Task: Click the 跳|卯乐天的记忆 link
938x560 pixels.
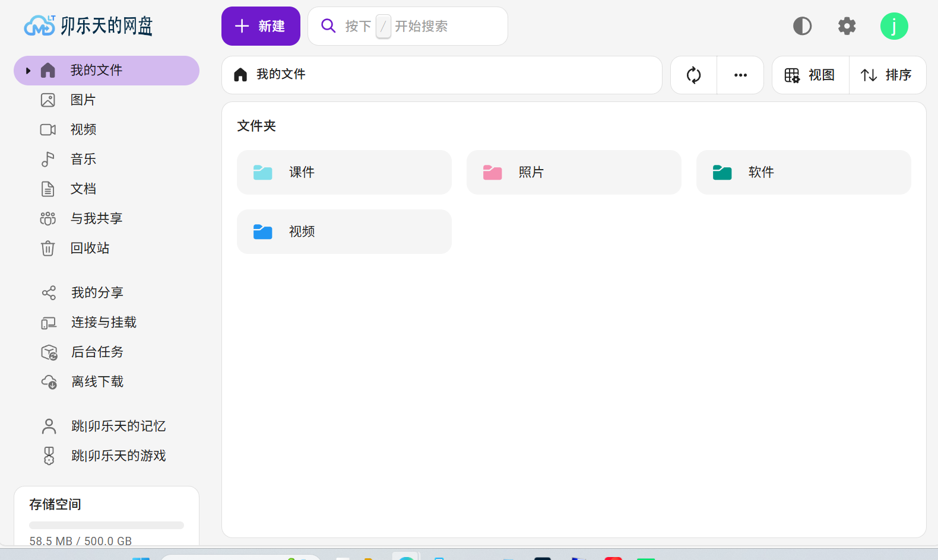Action: [118, 427]
